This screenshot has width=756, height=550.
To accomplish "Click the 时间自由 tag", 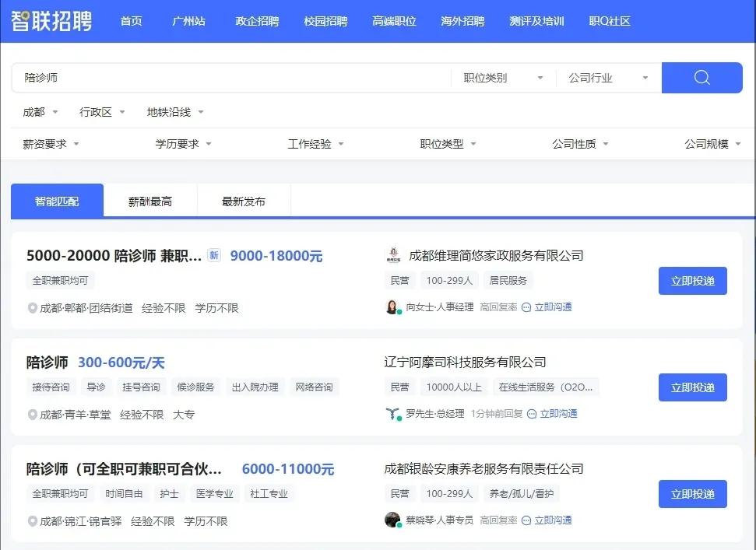I will point(124,494).
